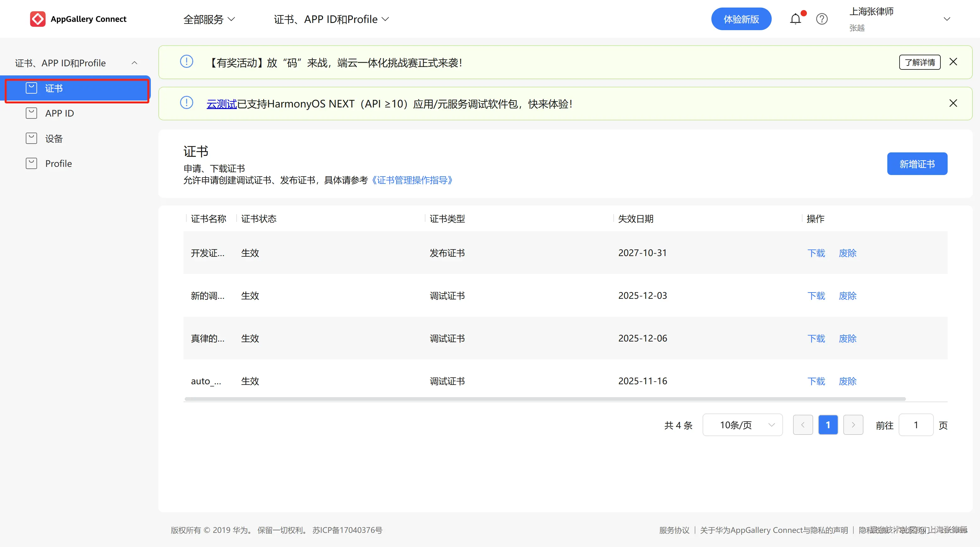Download the 2027-10-31 发布证书
The height and width of the screenshot is (547, 980).
point(816,253)
